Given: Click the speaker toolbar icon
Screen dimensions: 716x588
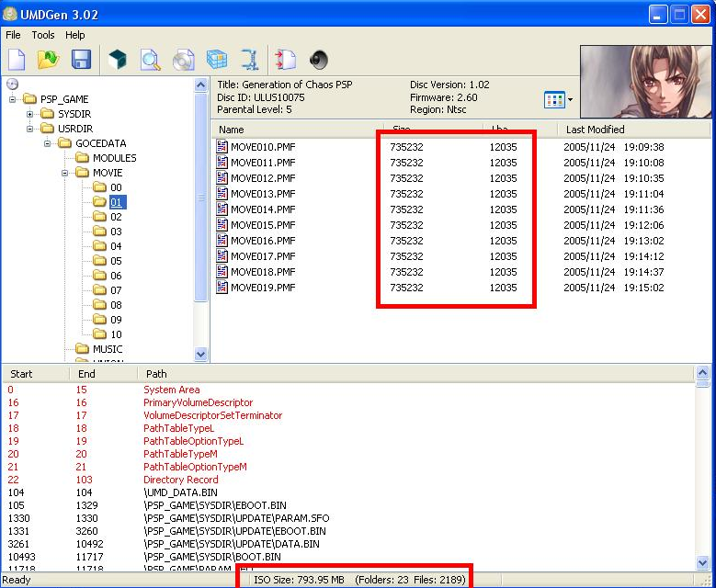Looking at the screenshot, I should (x=319, y=61).
